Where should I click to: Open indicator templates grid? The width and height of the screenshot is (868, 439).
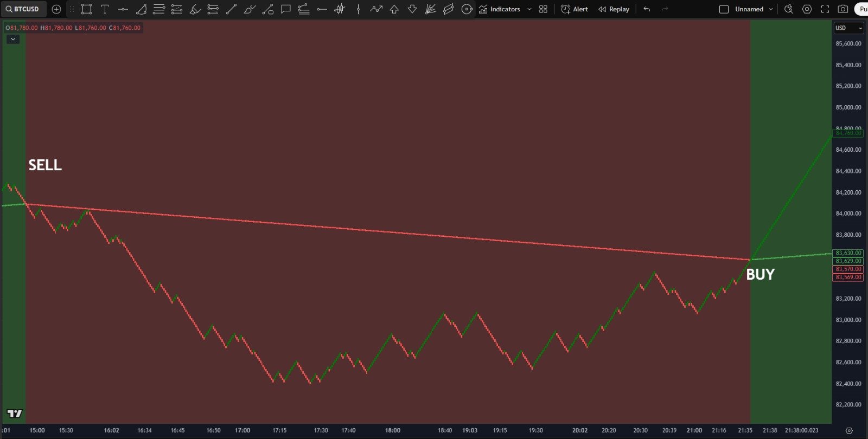click(544, 9)
